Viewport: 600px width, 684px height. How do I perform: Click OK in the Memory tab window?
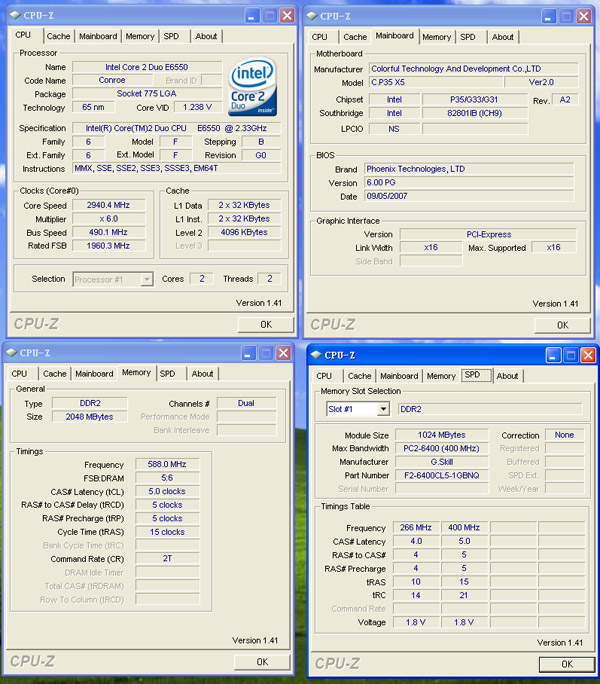[262, 662]
